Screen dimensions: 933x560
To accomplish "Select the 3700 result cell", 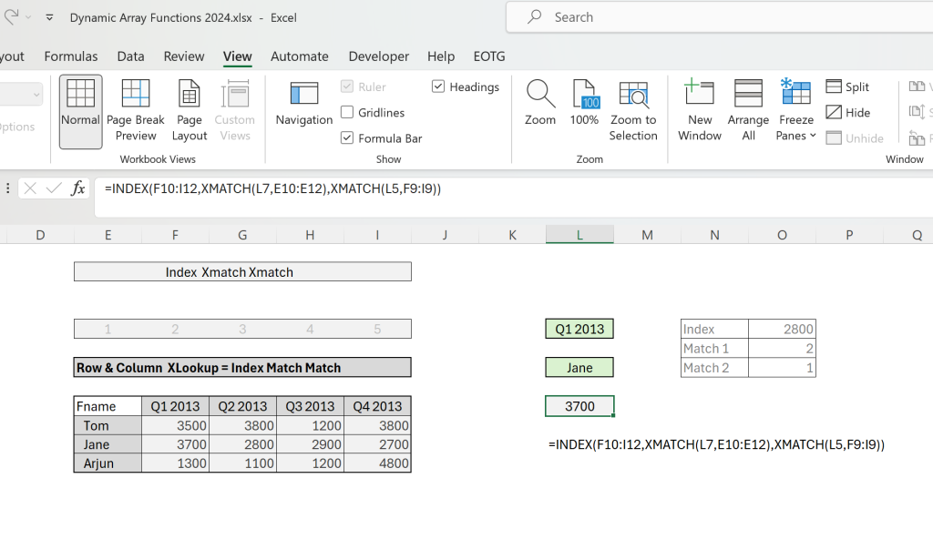I will tap(579, 406).
